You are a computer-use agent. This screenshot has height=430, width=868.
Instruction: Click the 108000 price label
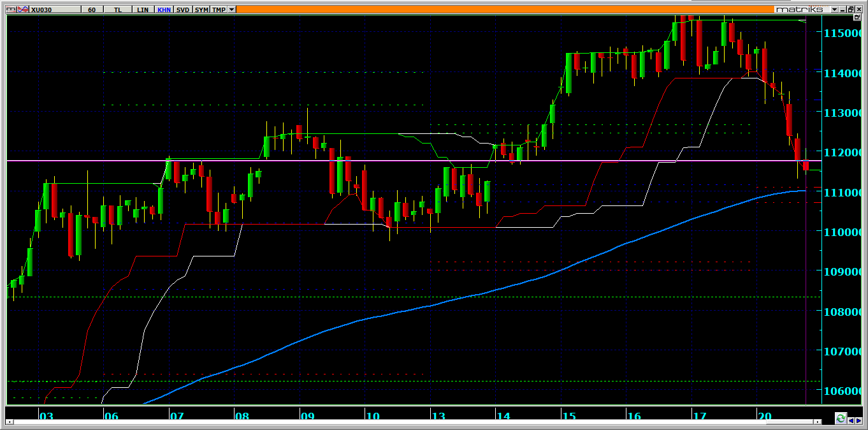(844, 311)
